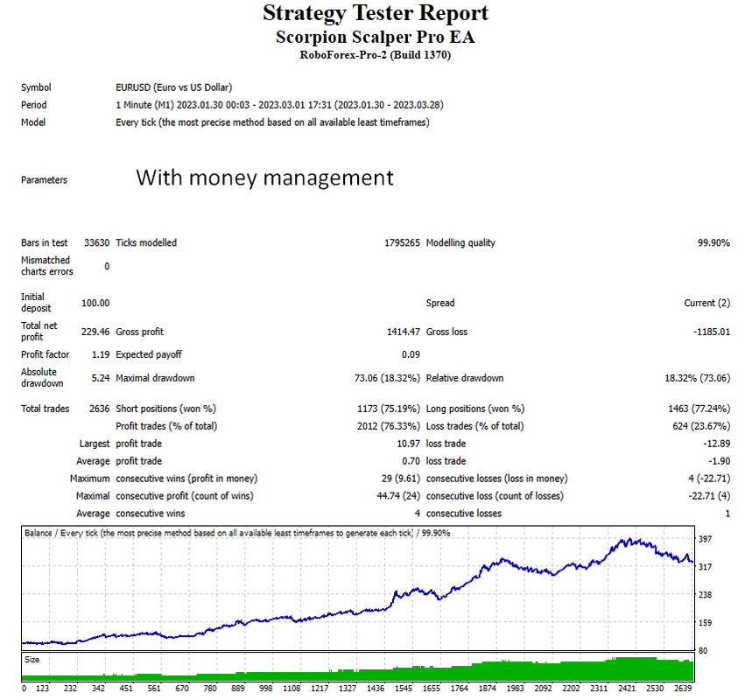
Task: Click the Loss trades value 624 (23.67%)
Action: tap(701, 426)
